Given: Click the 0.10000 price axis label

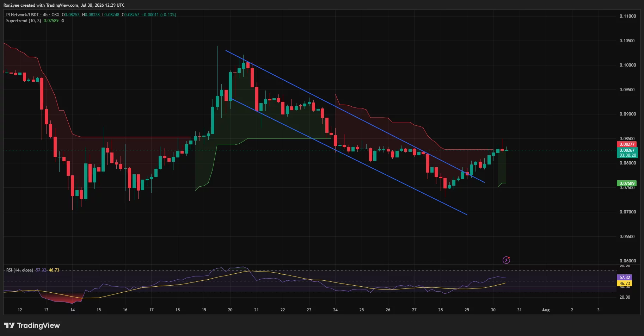Looking at the screenshot, I should coord(628,65).
